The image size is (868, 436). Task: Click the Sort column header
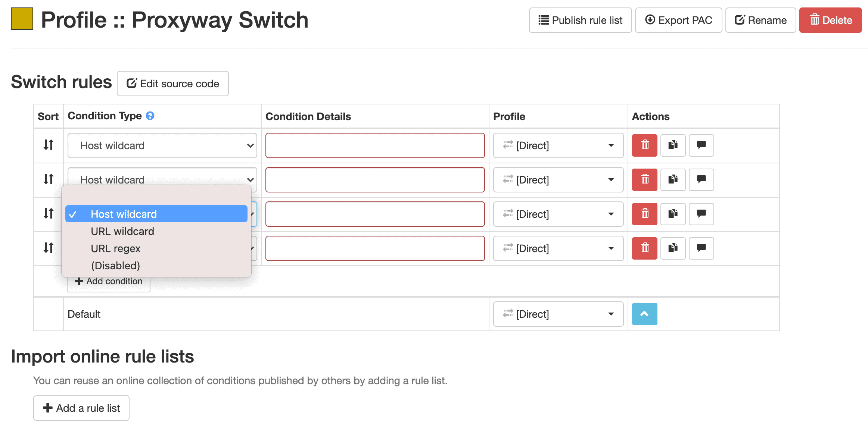pos(48,116)
